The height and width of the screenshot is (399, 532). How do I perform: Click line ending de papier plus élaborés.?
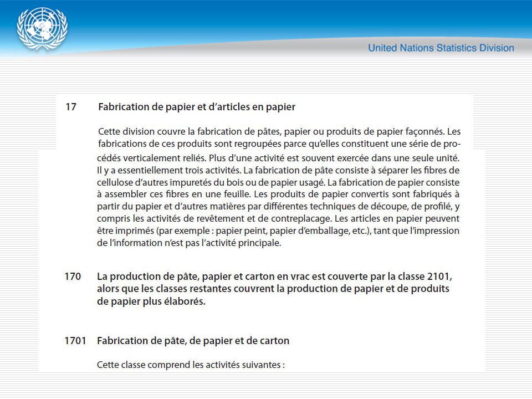151,301
